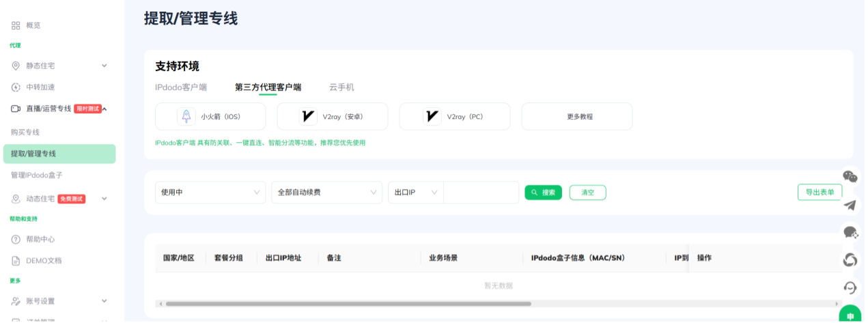
Task: Click the WeChat floating contact icon
Action: tap(850, 177)
